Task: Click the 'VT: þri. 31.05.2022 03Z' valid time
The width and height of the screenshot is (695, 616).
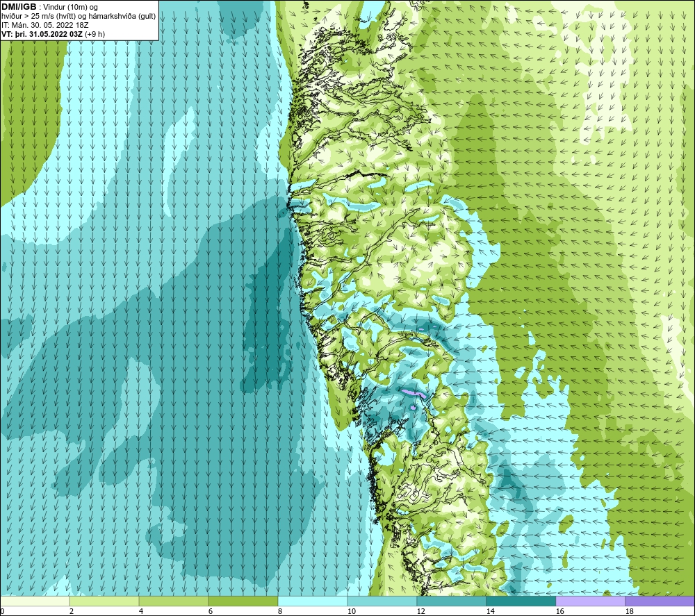Action: [x=42, y=34]
